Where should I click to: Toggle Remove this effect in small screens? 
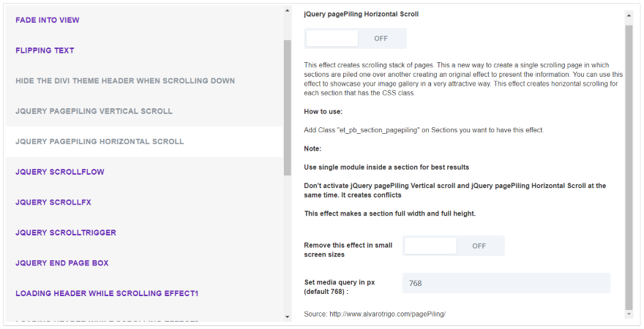[454, 246]
